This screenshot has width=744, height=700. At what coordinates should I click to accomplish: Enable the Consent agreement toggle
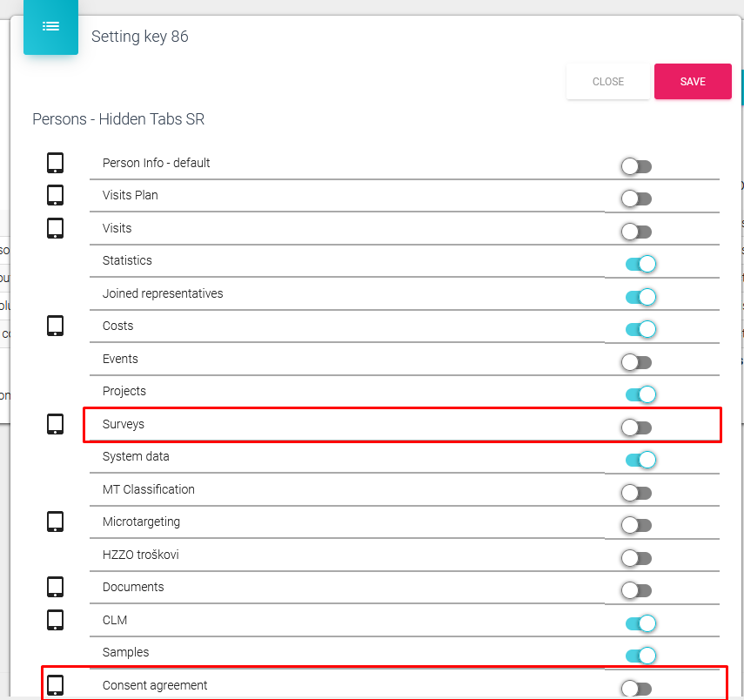636,689
